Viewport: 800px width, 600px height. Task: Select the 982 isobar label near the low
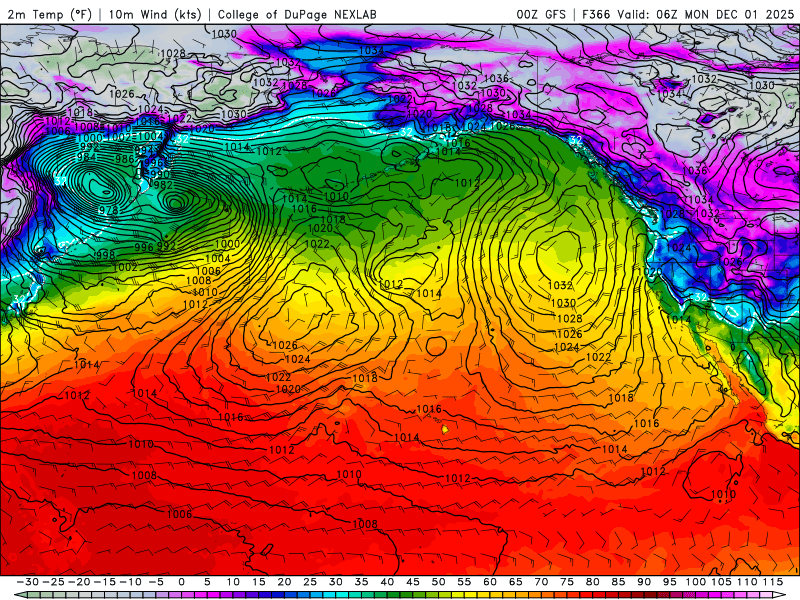pos(163,185)
